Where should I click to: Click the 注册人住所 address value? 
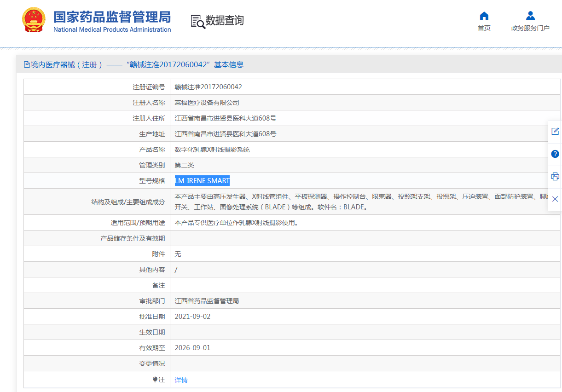coord(226,118)
